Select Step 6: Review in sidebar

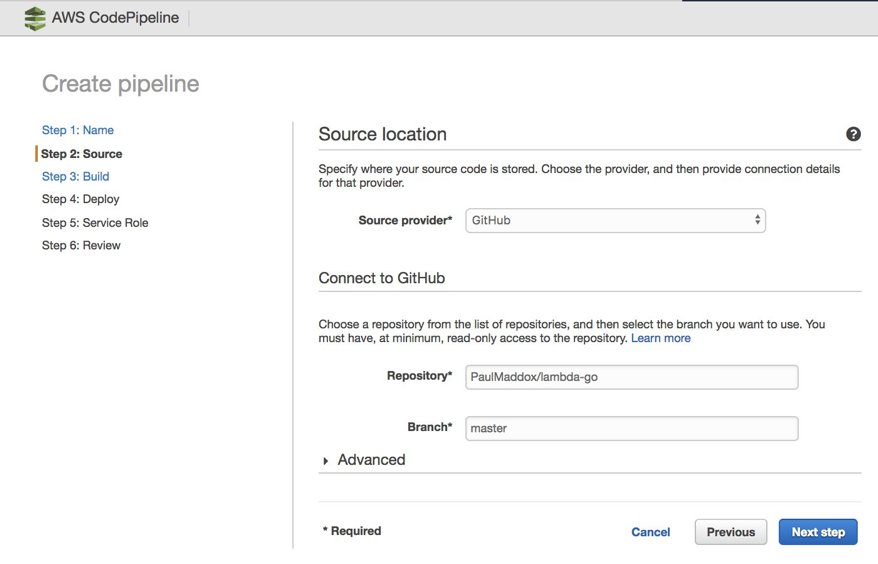[x=81, y=245]
